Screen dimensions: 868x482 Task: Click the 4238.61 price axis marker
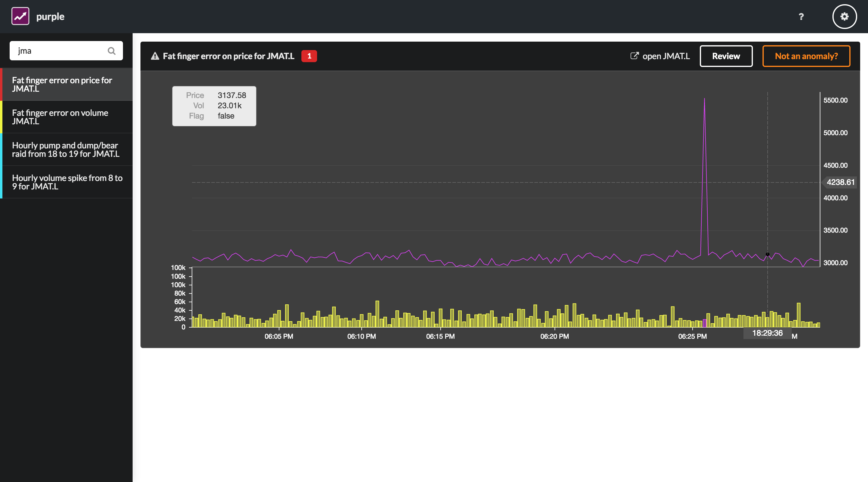[840, 182]
